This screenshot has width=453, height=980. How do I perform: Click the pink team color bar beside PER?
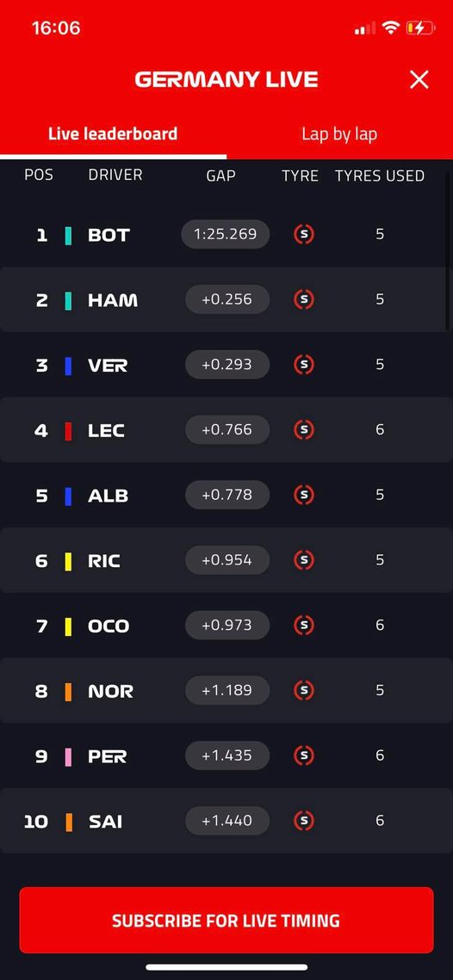click(68, 757)
